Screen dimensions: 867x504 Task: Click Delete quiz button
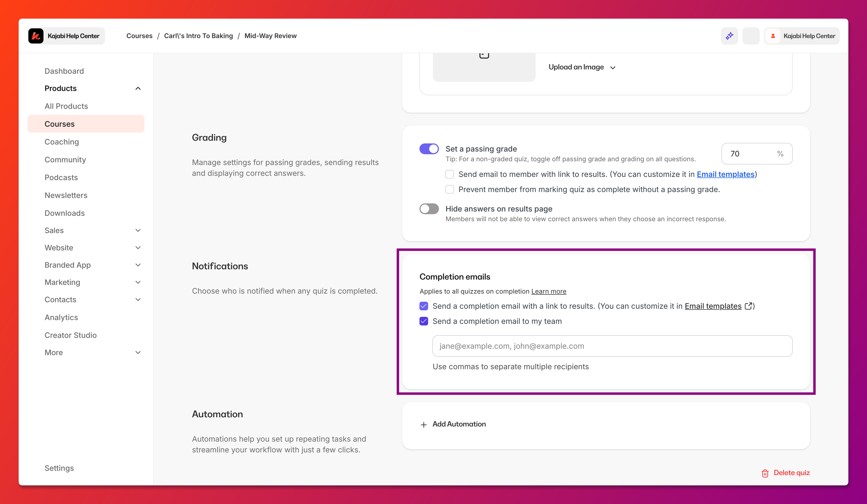(785, 473)
